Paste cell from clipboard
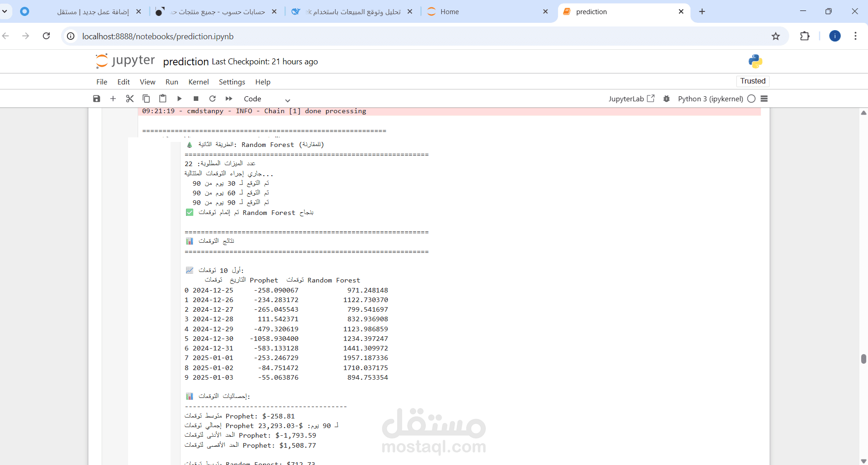The width and height of the screenshot is (868, 465). click(x=163, y=99)
